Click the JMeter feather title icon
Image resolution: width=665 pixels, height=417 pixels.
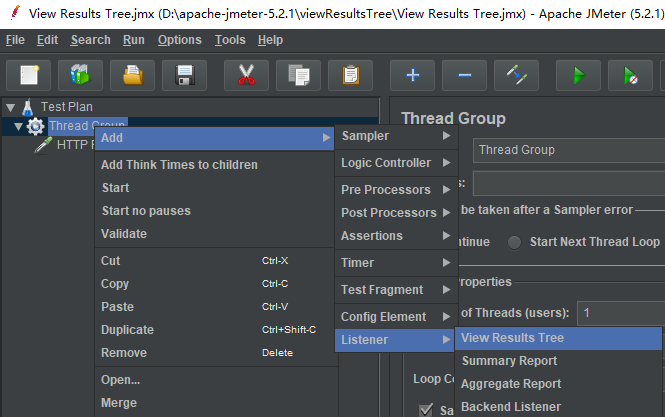point(15,12)
